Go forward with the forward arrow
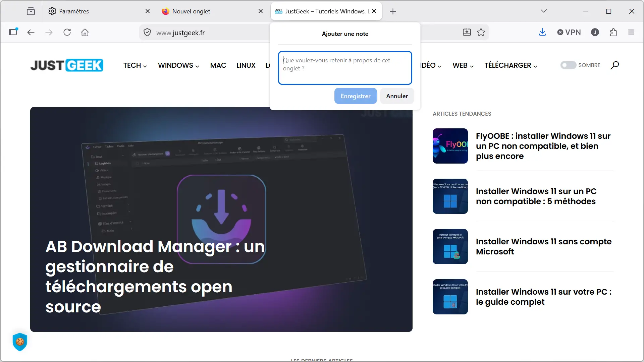644x362 pixels. click(x=49, y=32)
